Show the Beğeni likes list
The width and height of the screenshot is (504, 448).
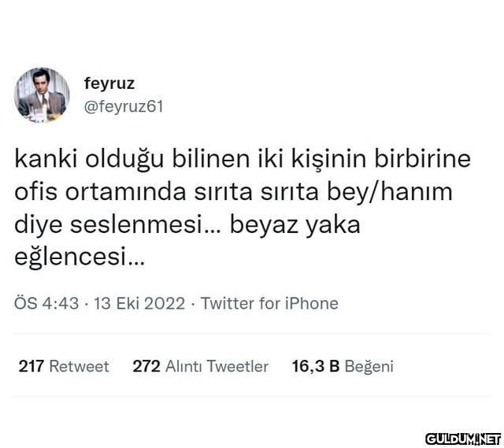[x=369, y=367]
